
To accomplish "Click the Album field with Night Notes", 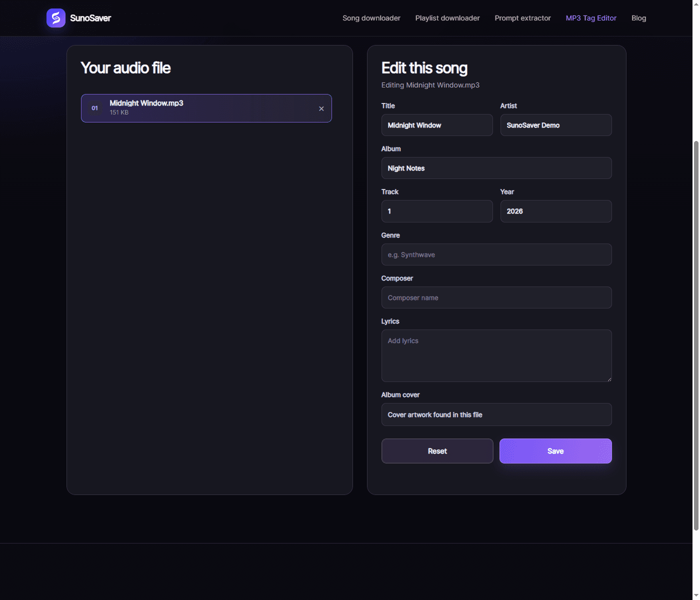I will click(x=496, y=168).
